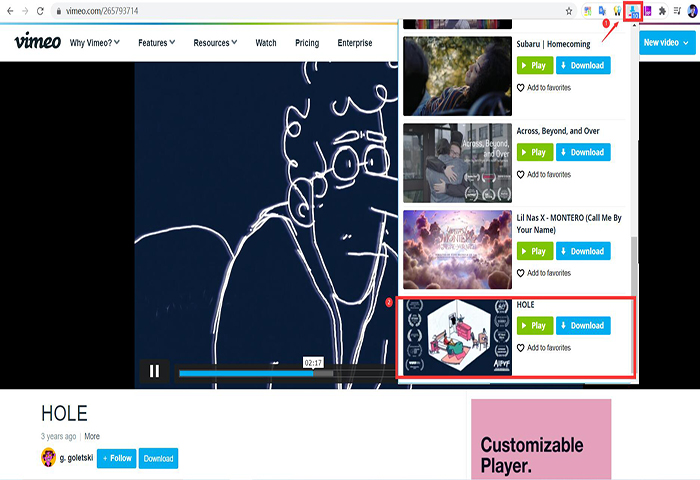Click the site lock icon in address bar
This screenshot has width=700, height=480.
[58, 11]
